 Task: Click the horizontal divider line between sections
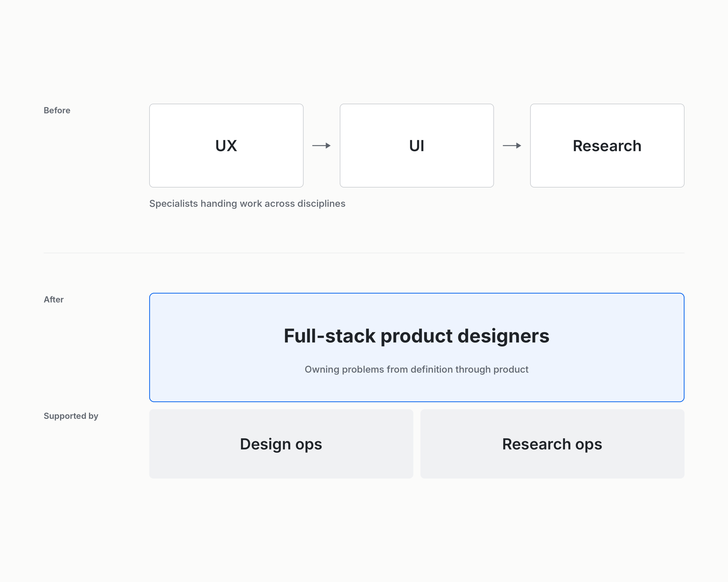[x=364, y=253]
